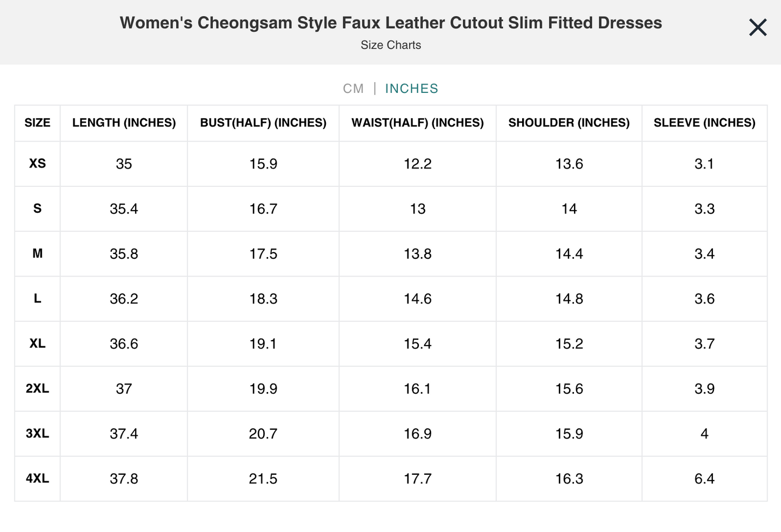Click the 35.4 length value for size S

123,208
